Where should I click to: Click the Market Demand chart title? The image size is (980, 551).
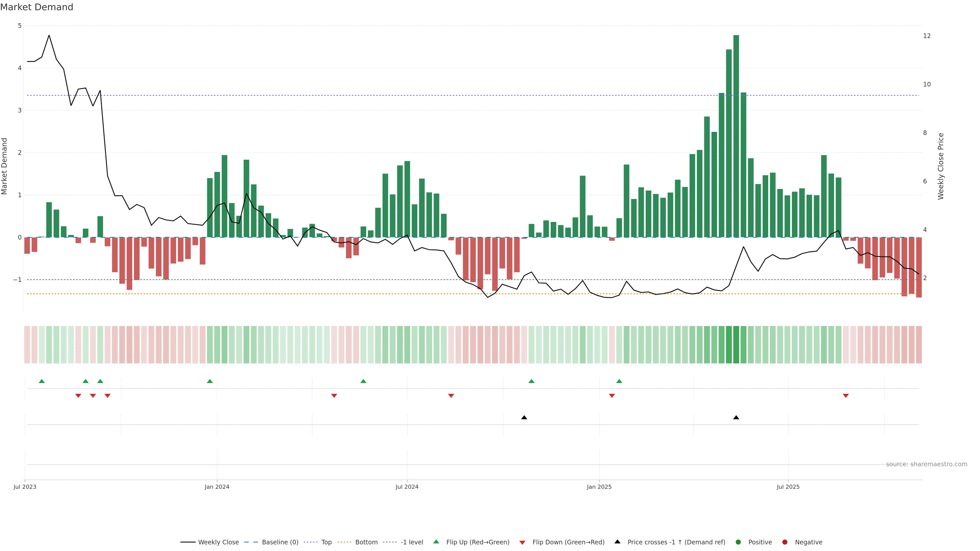[x=36, y=7]
